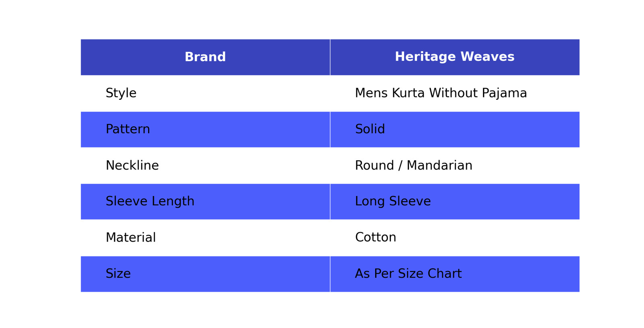Image resolution: width=644 pixels, height=328 pixels.
Task: Click the word Chart in the Size value
Action: [x=444, y=274]
